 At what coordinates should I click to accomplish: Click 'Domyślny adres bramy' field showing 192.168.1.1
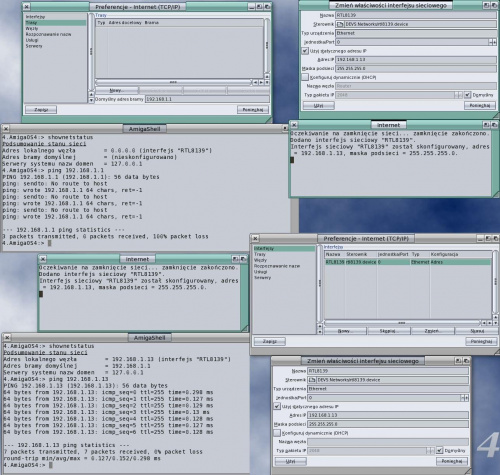[x=207, y=99]
